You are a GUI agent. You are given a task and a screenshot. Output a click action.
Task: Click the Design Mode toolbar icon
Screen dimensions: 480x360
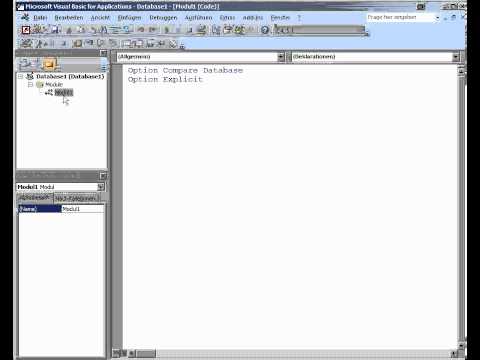pyautogui.click(x=202, y=30)
